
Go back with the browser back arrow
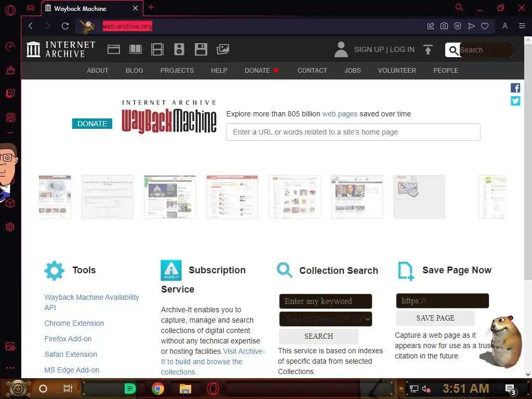31,26
